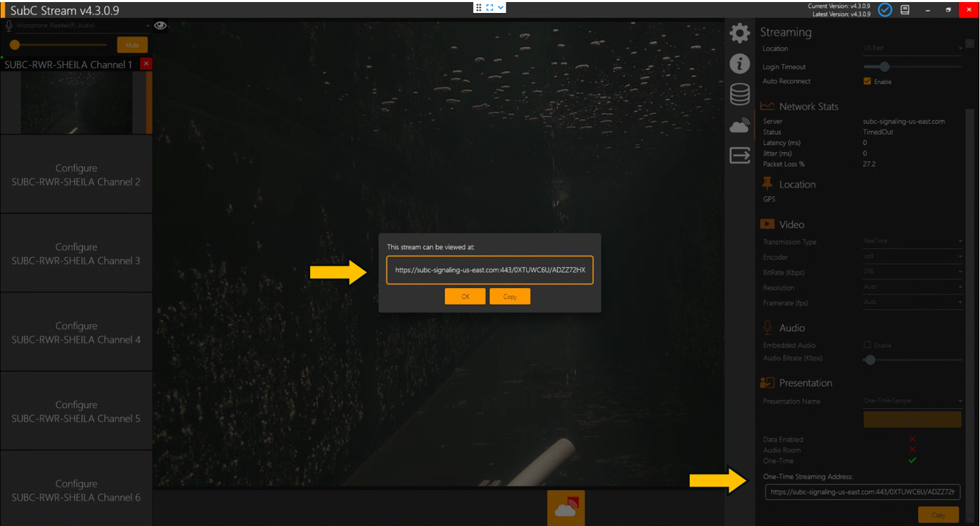Expand the Encoder dropdown
Screen dimensions: 980x526
pyautogui.click(x=912, y=257)
